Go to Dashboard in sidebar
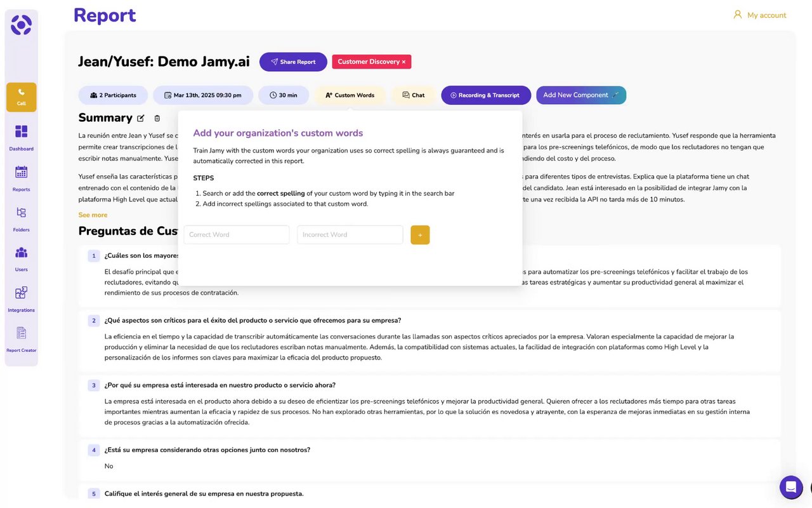The height and width of the screenshot is (508, 812). [x=22, y=138]
